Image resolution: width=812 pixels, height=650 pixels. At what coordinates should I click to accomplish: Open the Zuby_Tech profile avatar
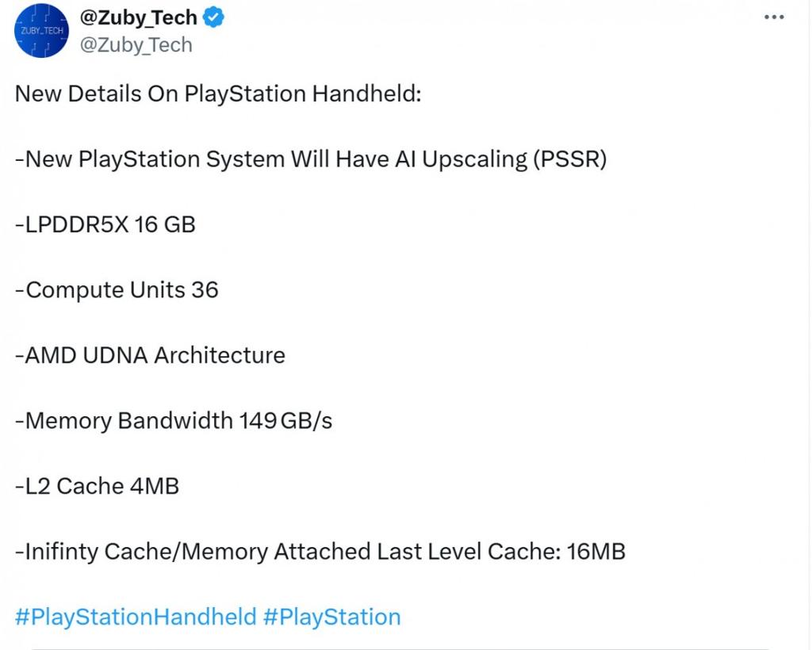pos(41,31)
